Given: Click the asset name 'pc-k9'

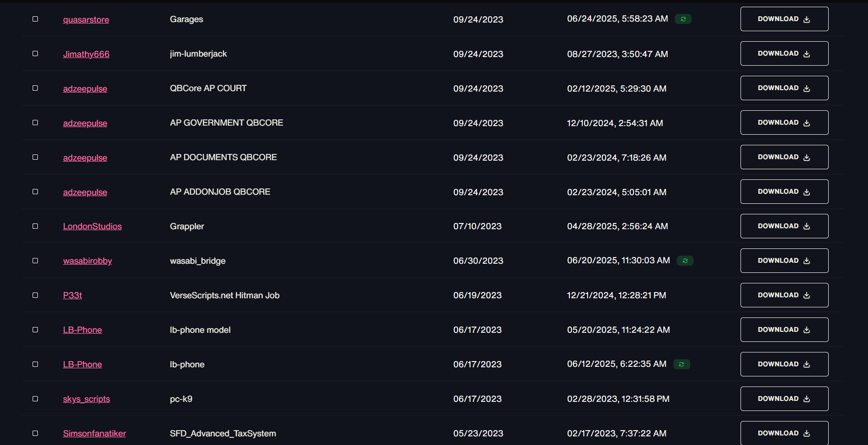Looking at the screenshot, I should (x=181, y=399).
